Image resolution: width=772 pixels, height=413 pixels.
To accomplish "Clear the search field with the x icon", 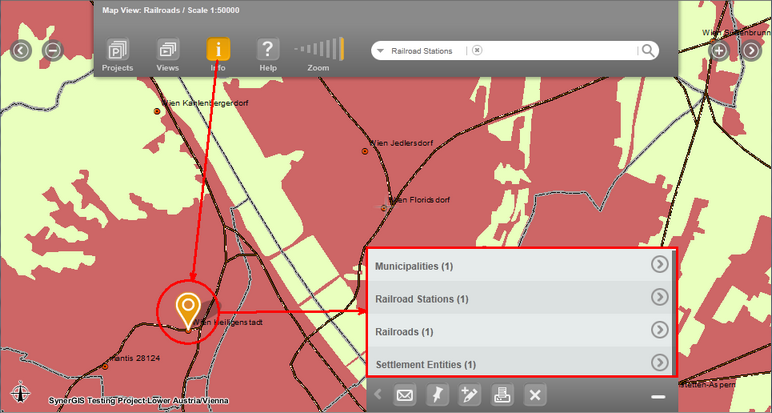I will coord(477,50).
